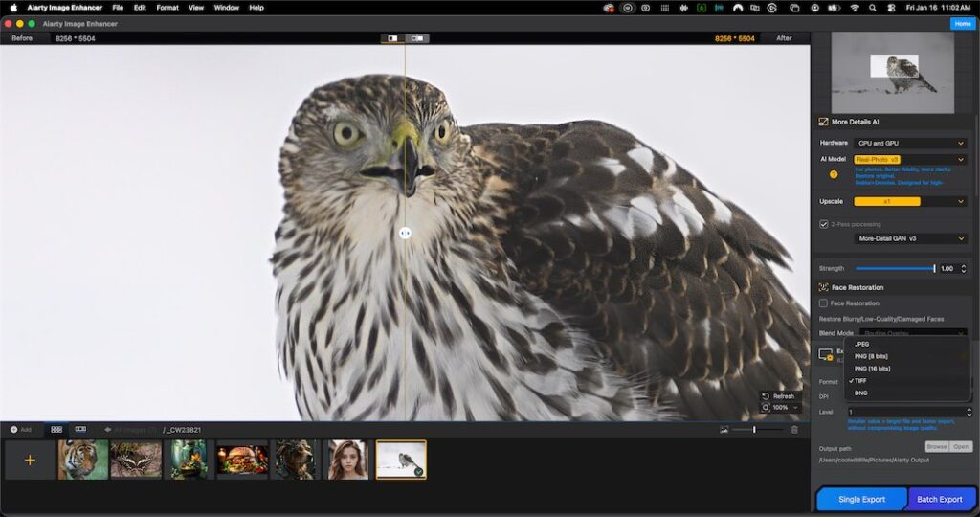This screenshot has height=517, width=980.
Task: Click the Export settings monitor icon
Action: (x=826, y=354)
